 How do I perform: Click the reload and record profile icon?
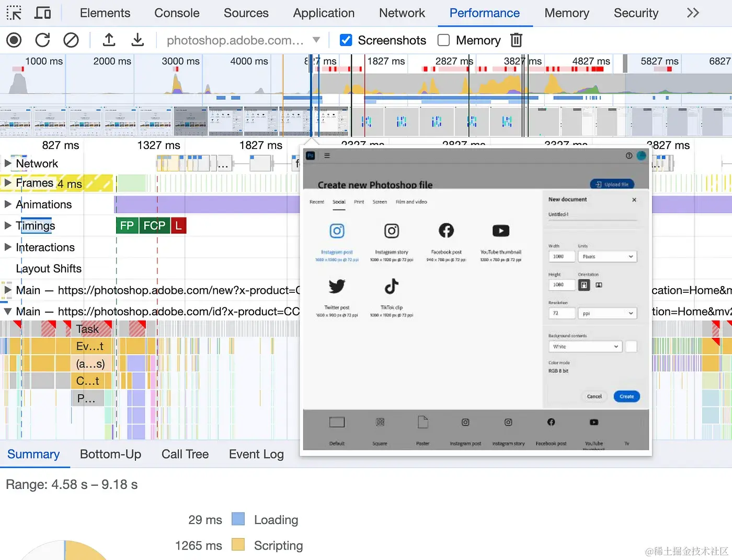click(x=42, y=40)
